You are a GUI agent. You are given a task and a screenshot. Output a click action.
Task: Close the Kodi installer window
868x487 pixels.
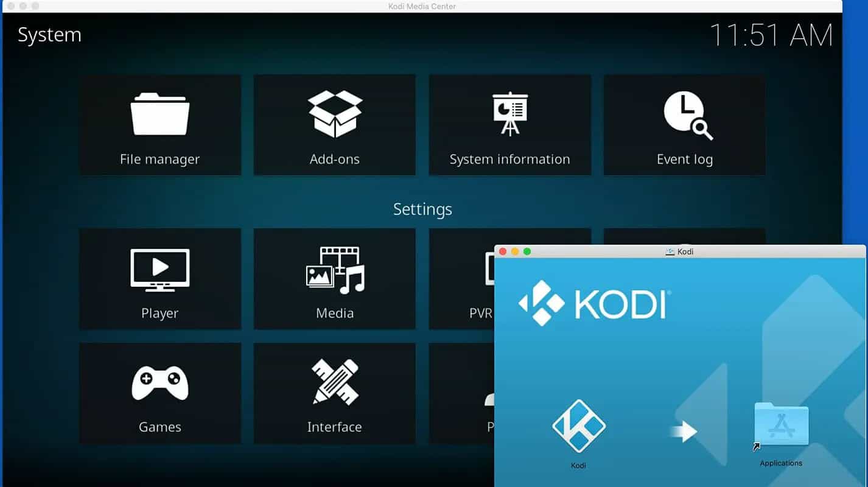503,251
